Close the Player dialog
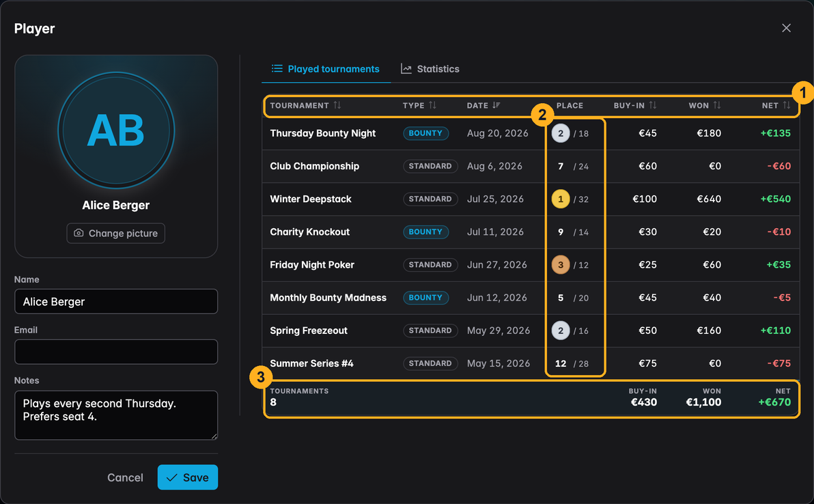 pos(787,28)
